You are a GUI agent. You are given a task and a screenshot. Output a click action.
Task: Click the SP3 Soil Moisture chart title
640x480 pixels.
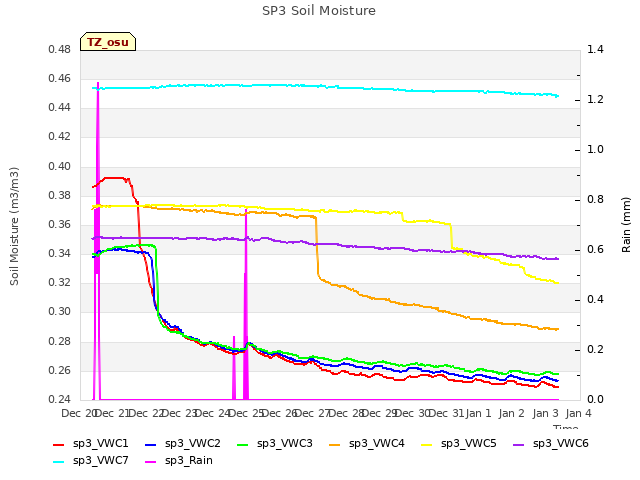(x=319, y=11)
